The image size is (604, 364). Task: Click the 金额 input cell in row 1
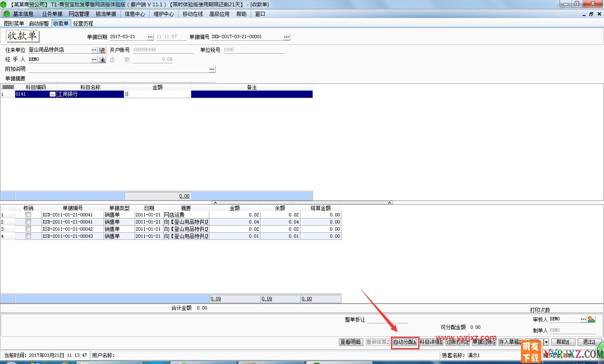pyautogui.click(x=157, y=94)
